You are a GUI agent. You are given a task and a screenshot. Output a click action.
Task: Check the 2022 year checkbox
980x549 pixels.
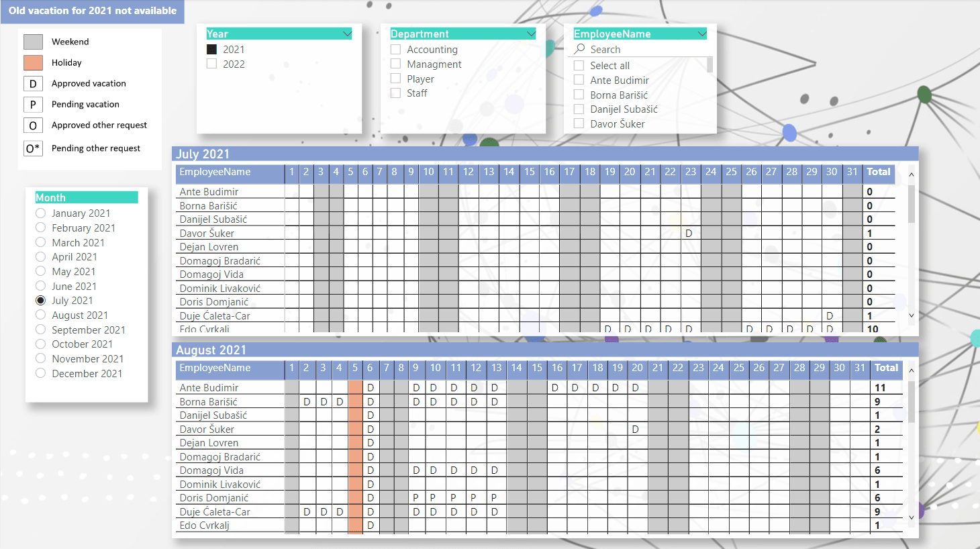point(211,64)
